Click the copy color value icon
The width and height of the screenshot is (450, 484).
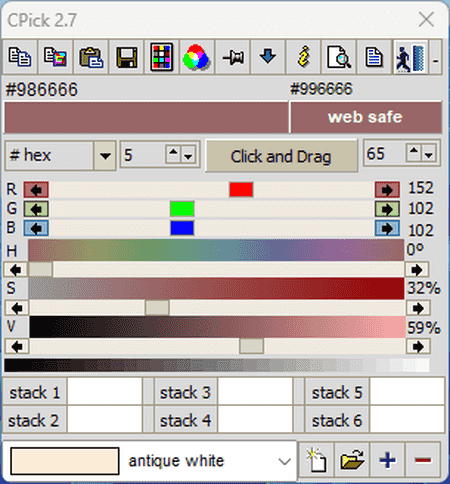pyautogui.click(x=20, y=57)
